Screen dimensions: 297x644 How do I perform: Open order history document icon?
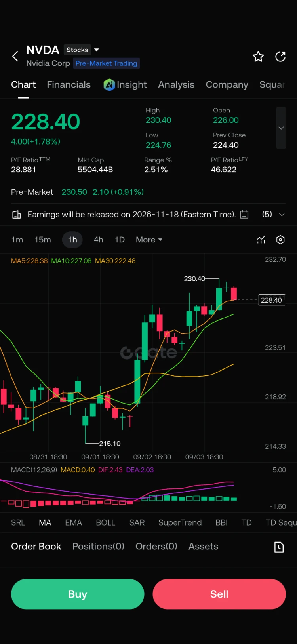[279, 547]
